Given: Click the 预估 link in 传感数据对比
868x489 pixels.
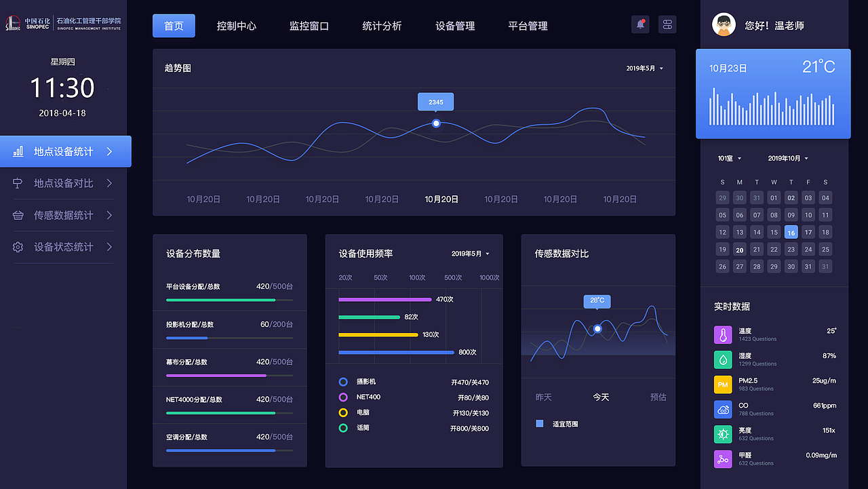Looking at the screenshot, I should coord(658,397).
